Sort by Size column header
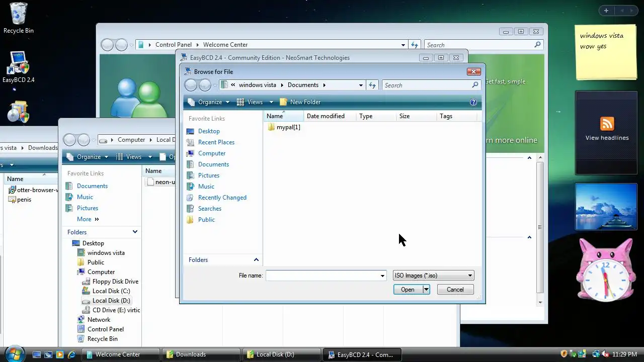The image size is (644, 362). (x=416, y=116)
